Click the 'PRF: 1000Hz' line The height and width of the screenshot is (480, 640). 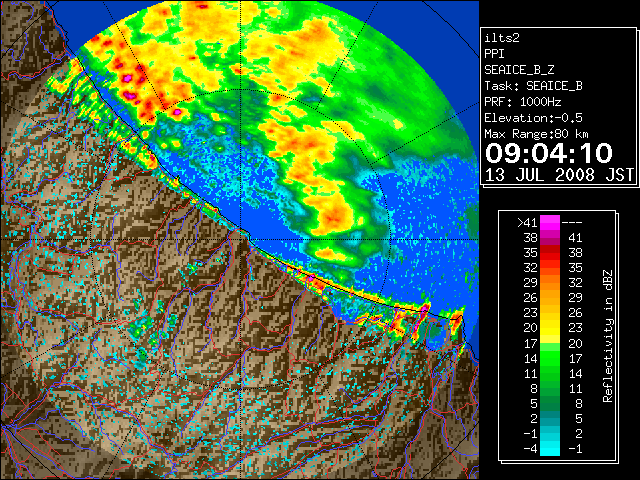(x=523, y=102)
